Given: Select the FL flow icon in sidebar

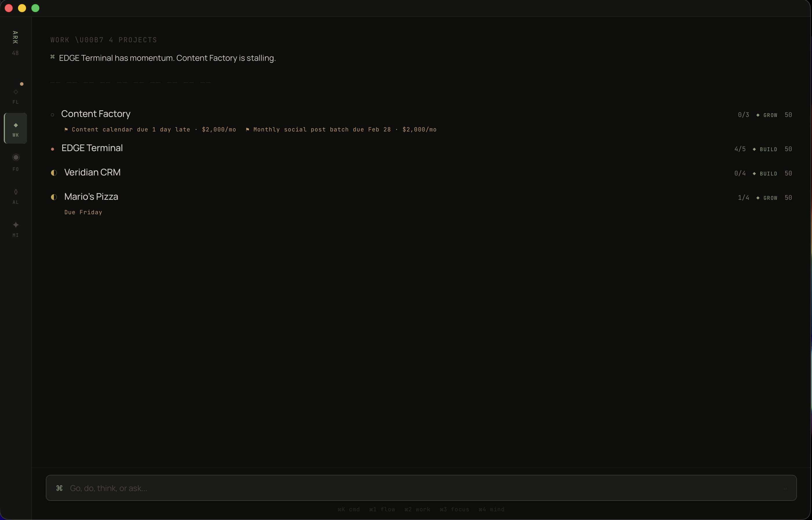Looking at the screenshot, I should tap(16, 96).
